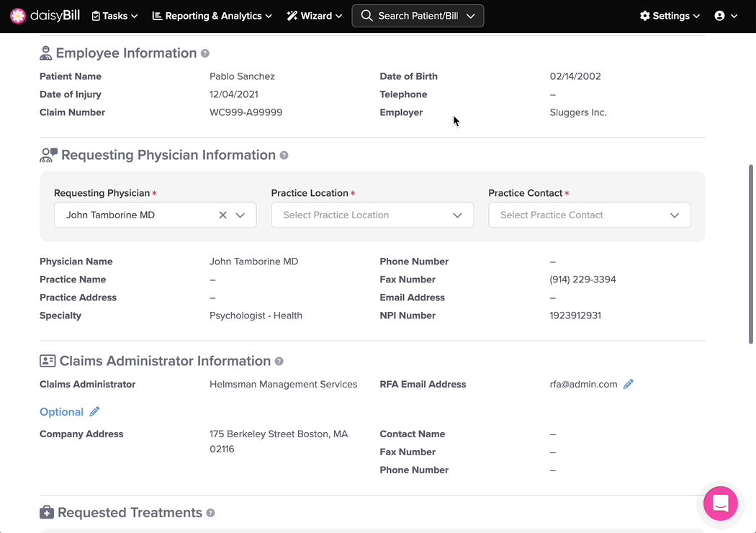
Task: Expand the Requesting Physician dropdown arrow
Action: (240, 215)
